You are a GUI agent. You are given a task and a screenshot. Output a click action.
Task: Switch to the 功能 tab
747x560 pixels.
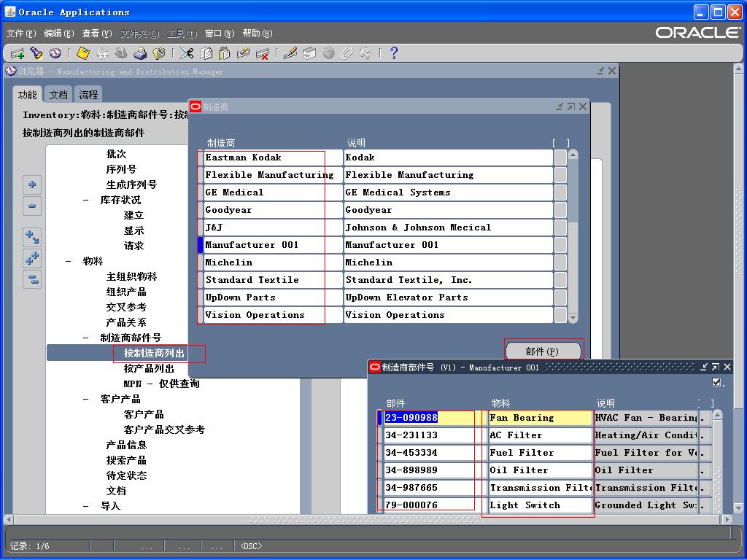tap(27, 95)
